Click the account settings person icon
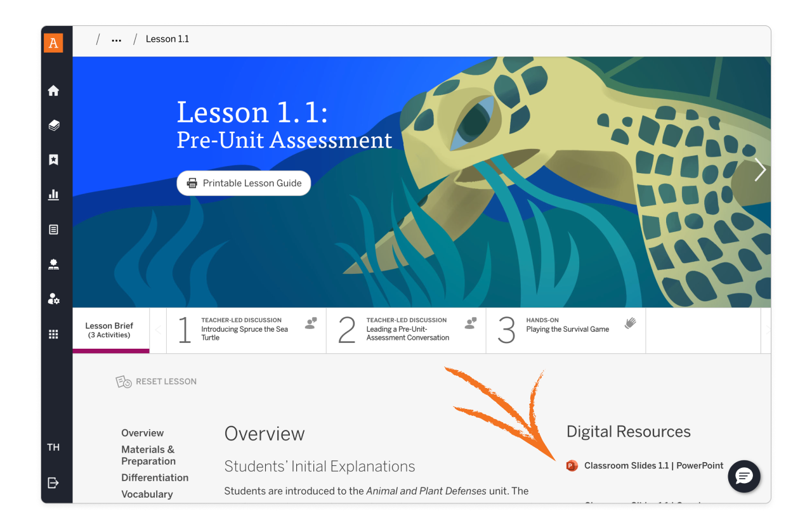 [54, 299]
